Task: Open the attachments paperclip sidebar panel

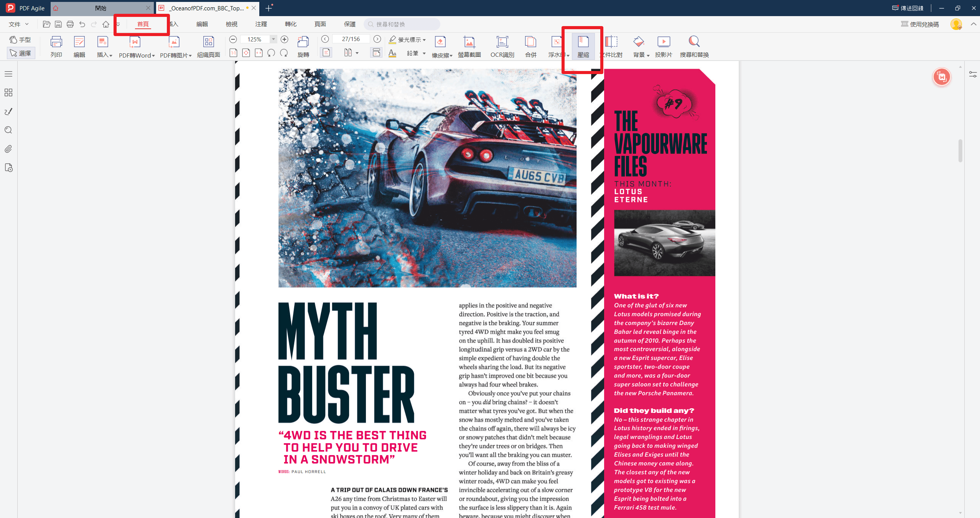Action: click(x=8, y=149)
